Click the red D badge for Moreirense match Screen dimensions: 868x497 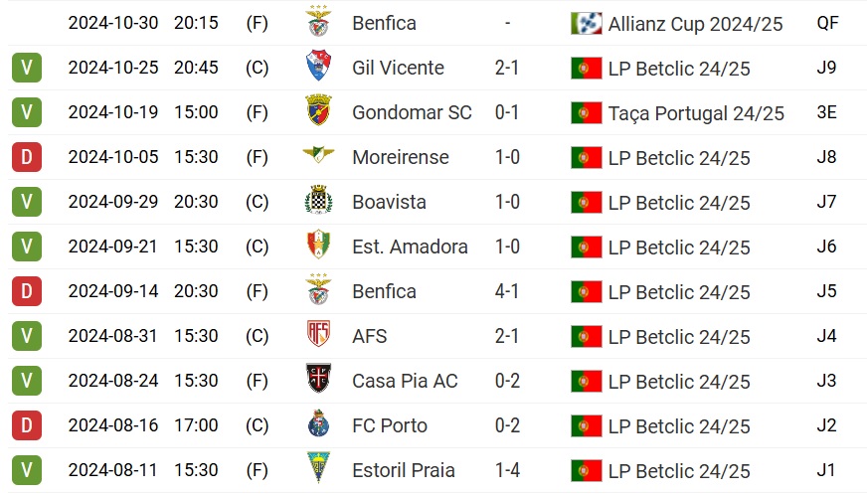click(x=27, y=157)
